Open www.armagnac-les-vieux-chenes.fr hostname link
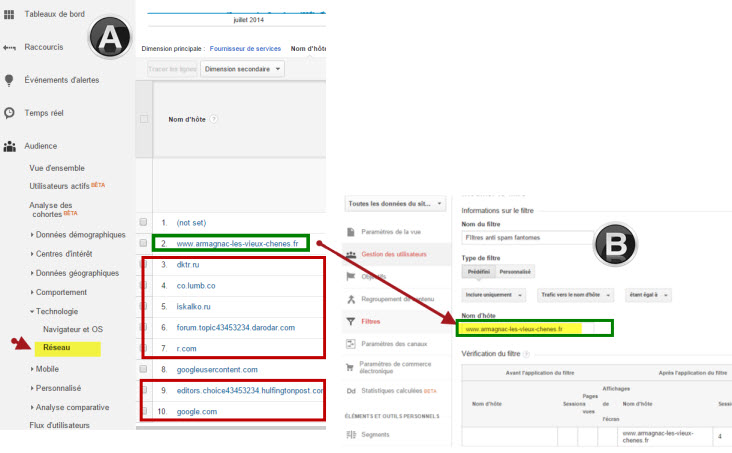Viewport: 732px width, 453px height. click(x=237, y=244)
